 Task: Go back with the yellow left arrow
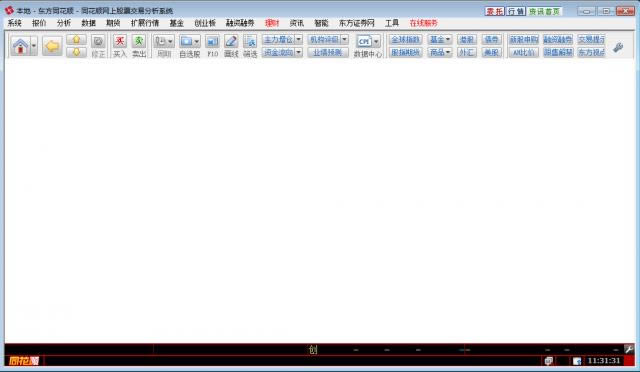(x=52, y=46)
